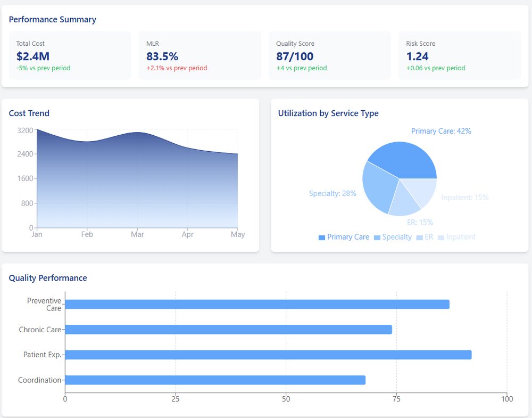Screen dimensions: 532x418
Task: Click the ER: 15% pie label
Action: [420, 223]
